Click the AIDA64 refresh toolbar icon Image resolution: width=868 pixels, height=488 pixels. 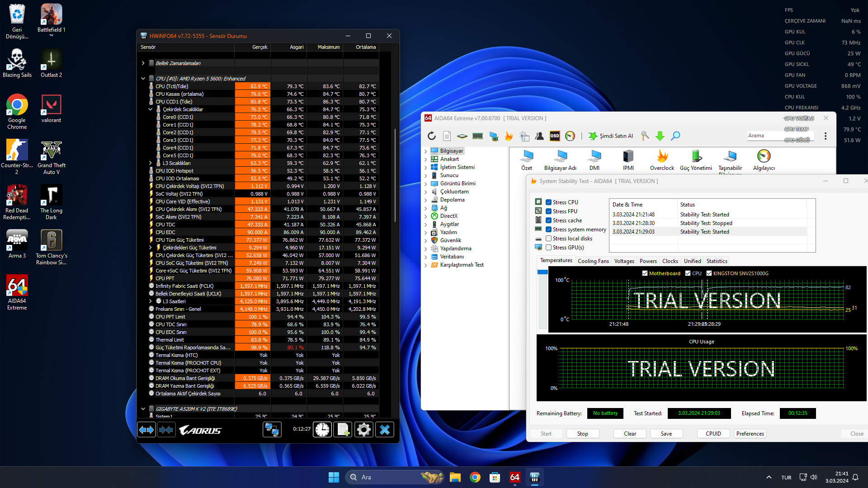pos(432,136)
